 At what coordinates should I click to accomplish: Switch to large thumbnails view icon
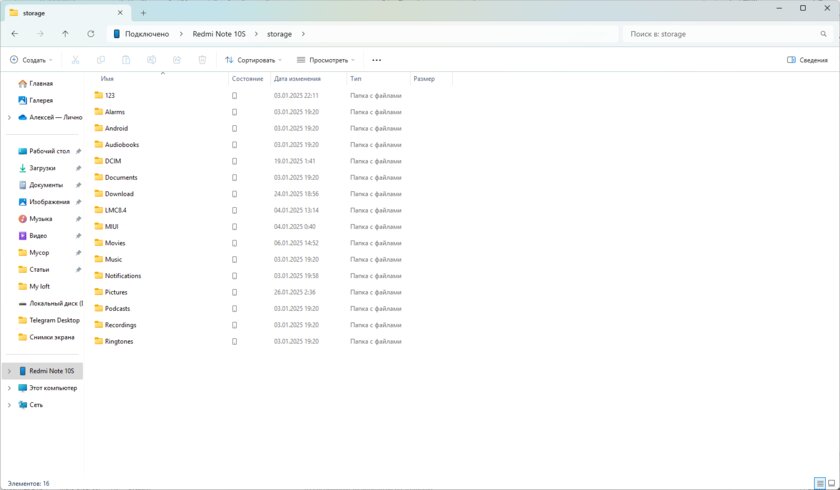831,483
